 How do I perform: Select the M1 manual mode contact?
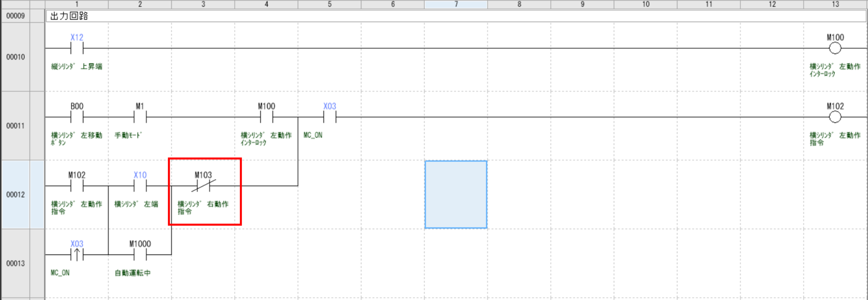140,117
